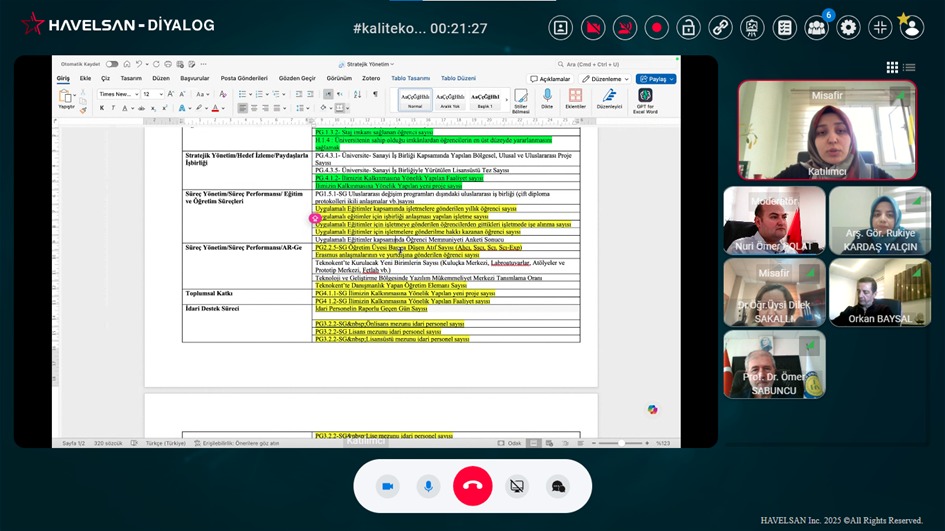The height and width of the screenshot is (531, 945).
Task: Open the participants list showing 6
Action: (816, 28)
